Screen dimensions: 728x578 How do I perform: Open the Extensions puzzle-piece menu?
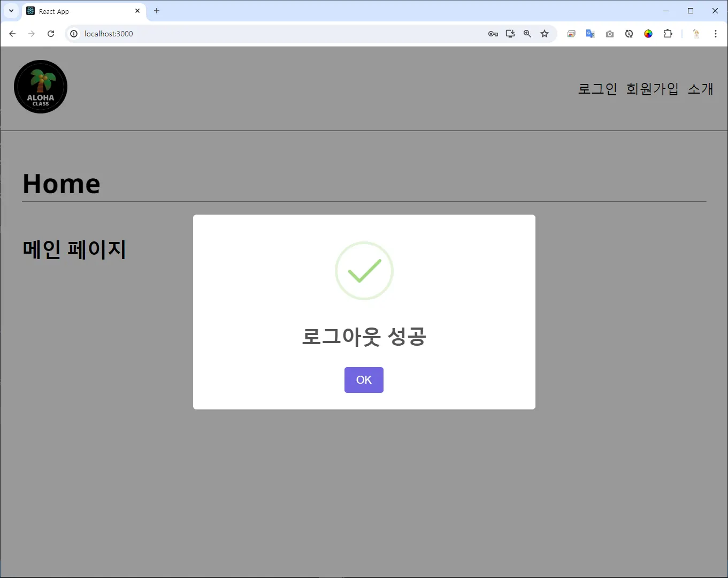tap(668, 34)
